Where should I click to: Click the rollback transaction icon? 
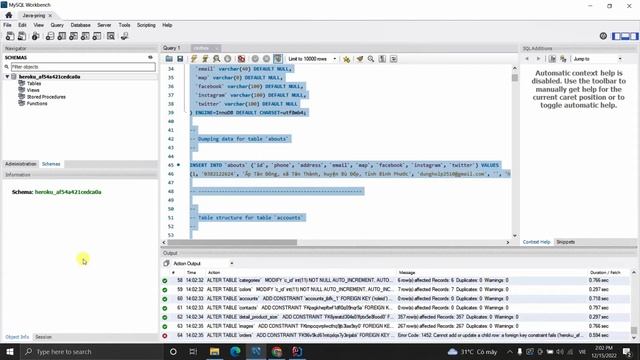tap(266, 59)
